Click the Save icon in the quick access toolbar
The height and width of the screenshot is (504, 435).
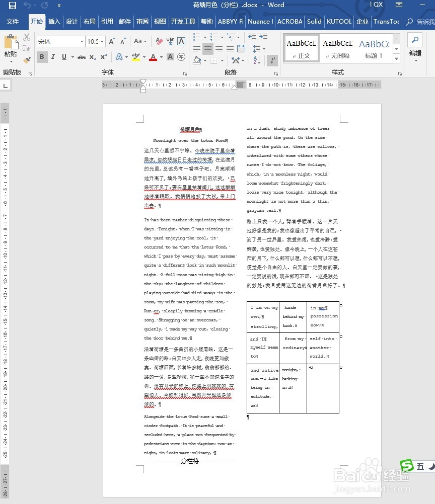[13, 5]
